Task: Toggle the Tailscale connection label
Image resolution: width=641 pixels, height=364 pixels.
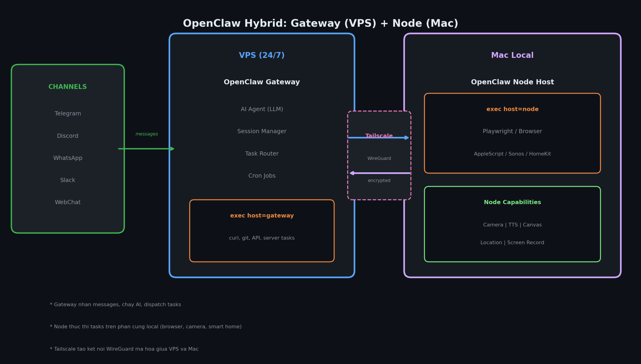Action: tap(379, 135)
